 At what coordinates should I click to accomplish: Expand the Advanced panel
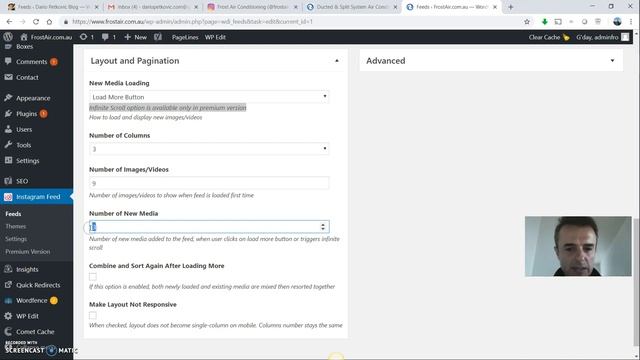(x=612, y=61)
